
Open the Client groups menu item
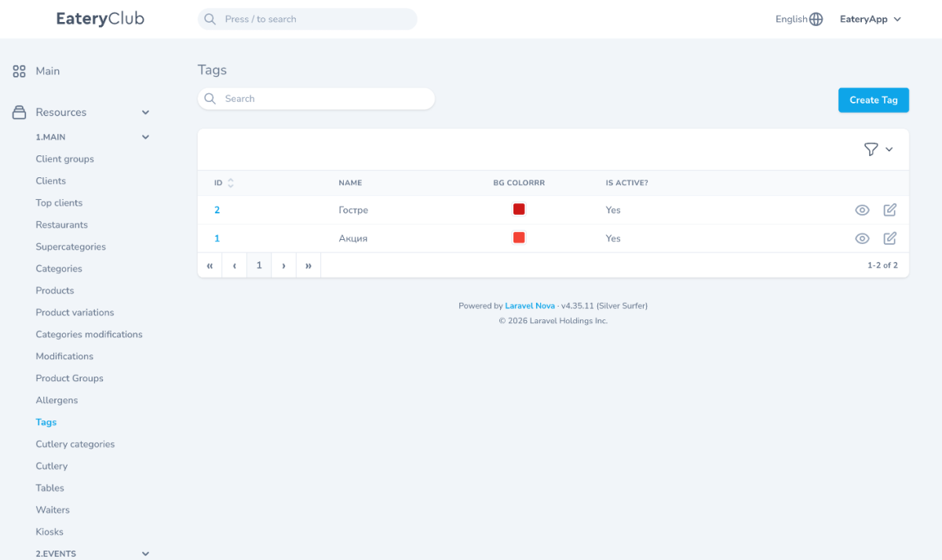(64, 159)
